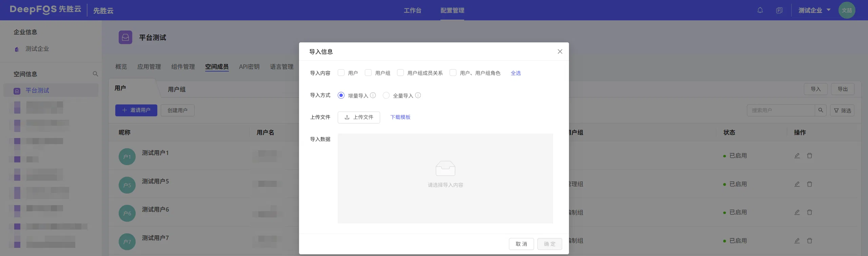Switch to the 用户组 tab
The height and width of the screenshot is (256, 868).
tap(177, 89)
